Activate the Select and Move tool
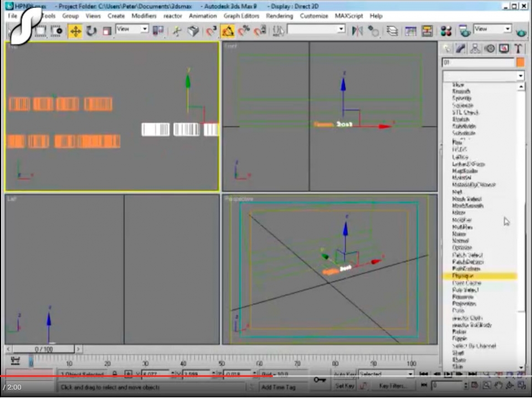 (x=75, y=31)
